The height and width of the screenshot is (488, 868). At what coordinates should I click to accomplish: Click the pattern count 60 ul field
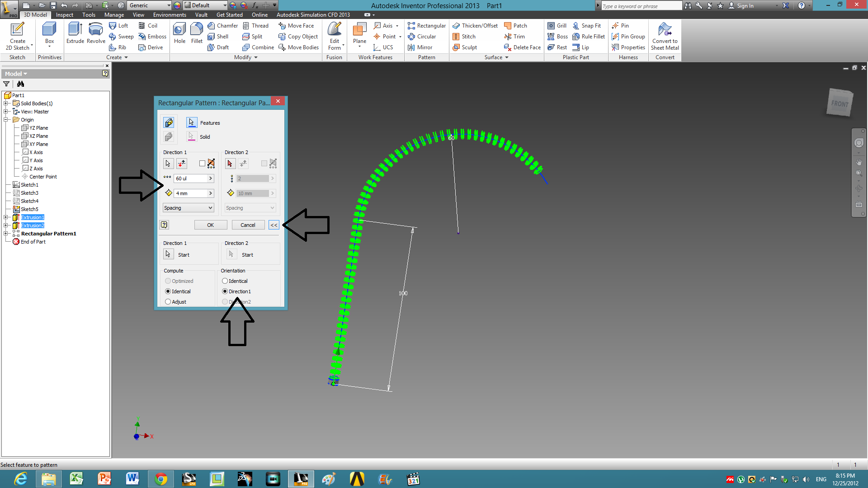tap(190, 178)
